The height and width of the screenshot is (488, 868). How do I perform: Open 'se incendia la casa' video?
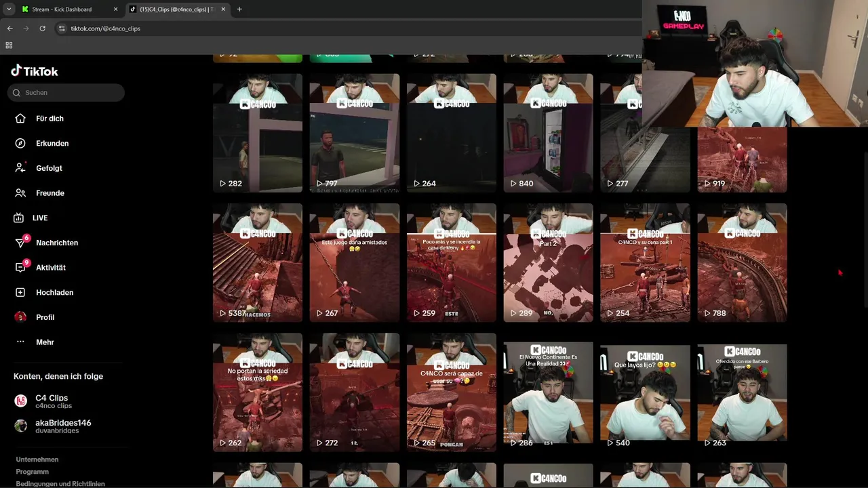click(452, 263)
